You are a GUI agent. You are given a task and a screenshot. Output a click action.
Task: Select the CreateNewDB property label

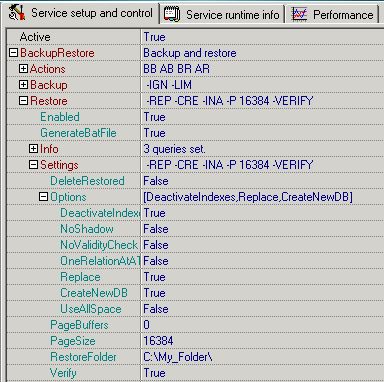[x=94, y=293]
